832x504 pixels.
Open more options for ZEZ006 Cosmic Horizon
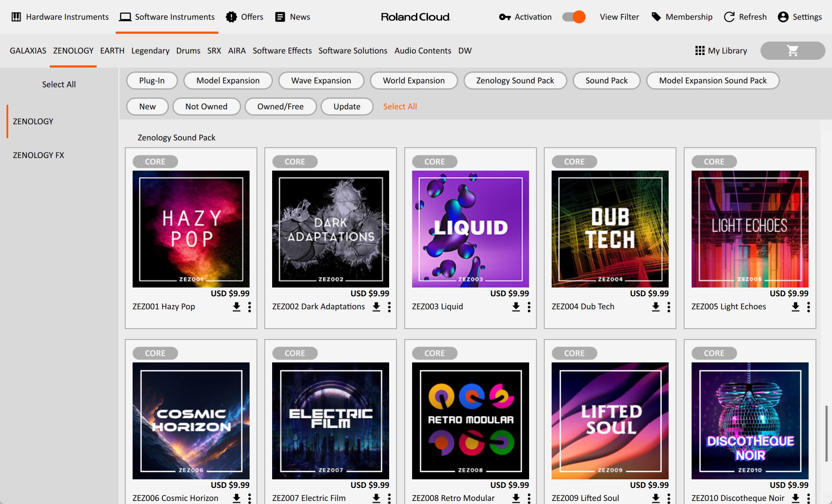250,498
